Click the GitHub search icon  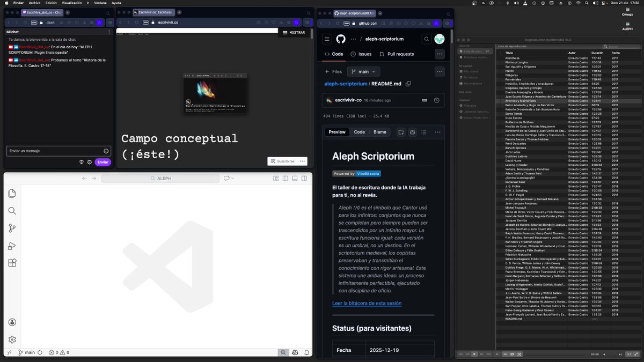(426, 39)
